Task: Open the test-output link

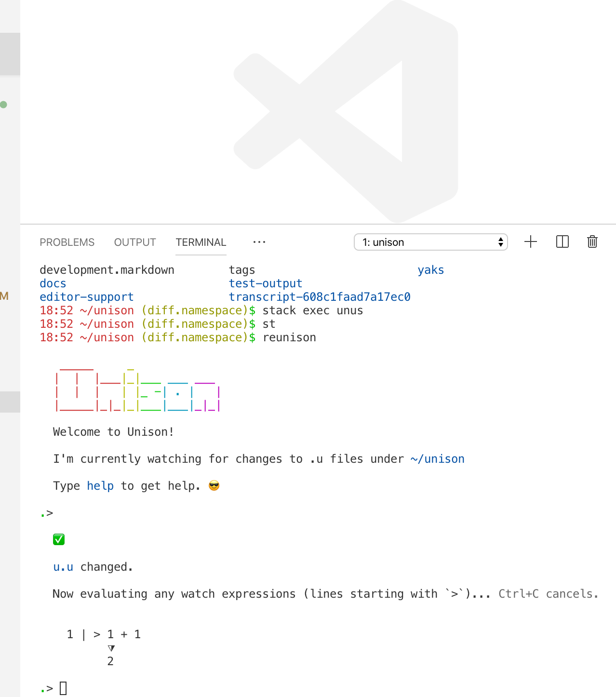Action: [x=266, y=283]
